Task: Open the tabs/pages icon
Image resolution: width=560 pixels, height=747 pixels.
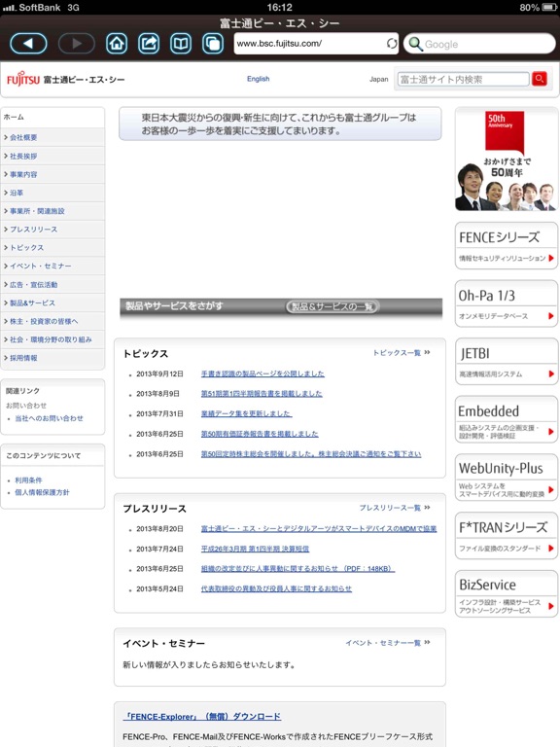Action: pyautogui.click(x=213, y=44)
